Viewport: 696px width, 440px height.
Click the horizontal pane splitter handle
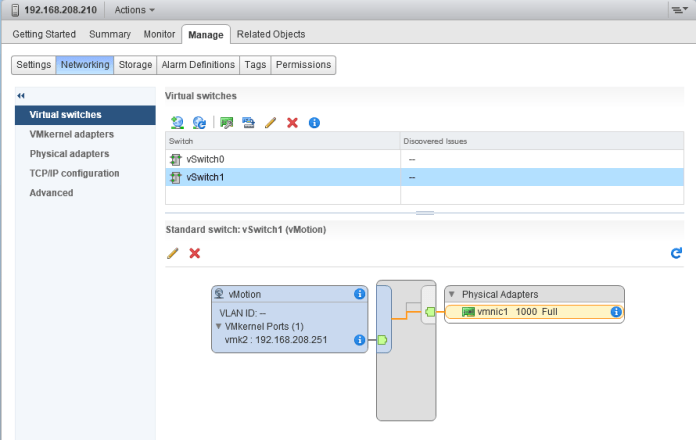pos(424,213)
